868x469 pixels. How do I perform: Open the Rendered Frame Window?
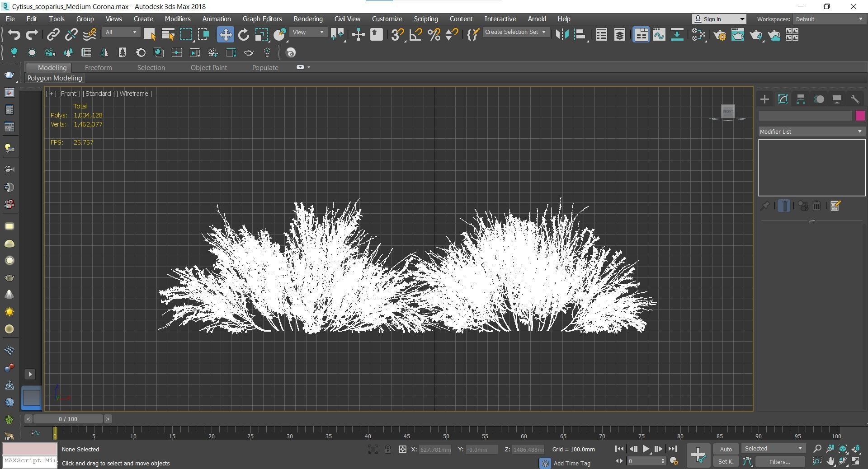click(x=738, y=35)
